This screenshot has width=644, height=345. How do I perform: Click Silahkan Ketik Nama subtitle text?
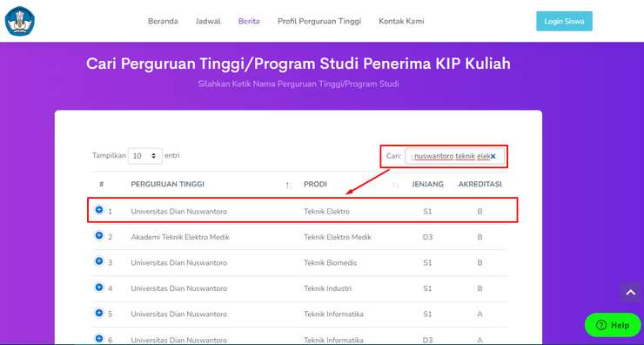click(x=299, y=84)
